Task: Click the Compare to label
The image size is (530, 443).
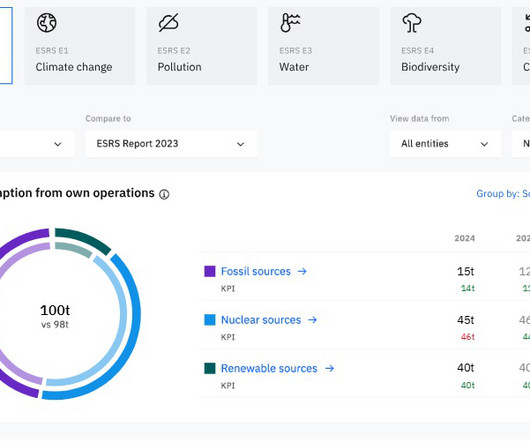Action: point(108,119)
